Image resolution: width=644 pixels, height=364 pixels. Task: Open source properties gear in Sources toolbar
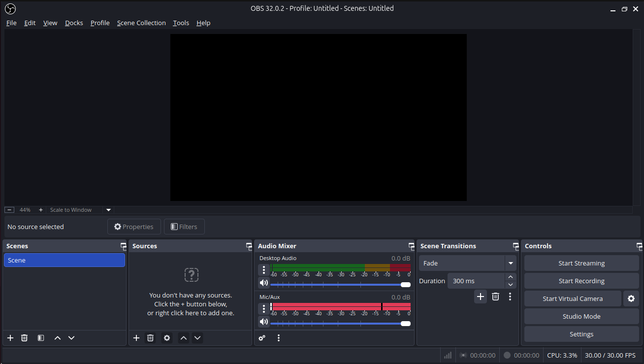click(x=167, y=338)
